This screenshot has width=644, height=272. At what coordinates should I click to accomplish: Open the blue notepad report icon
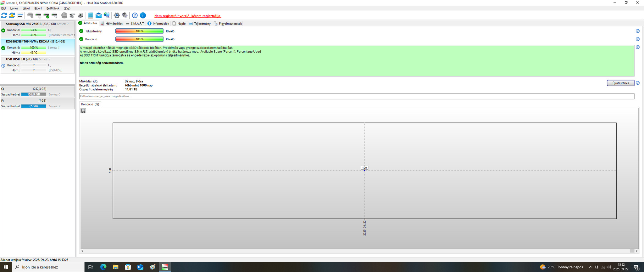tap(90, 15)
